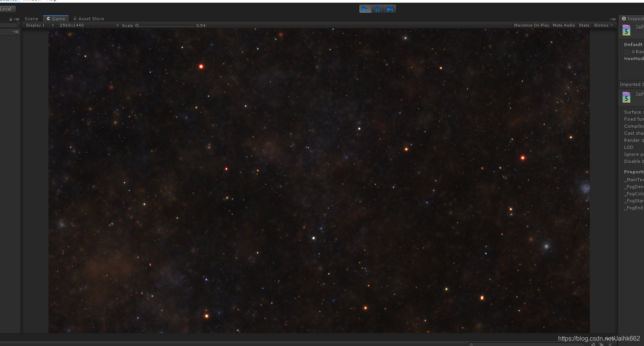Open the Display 1 dropdown

(39, 25)
